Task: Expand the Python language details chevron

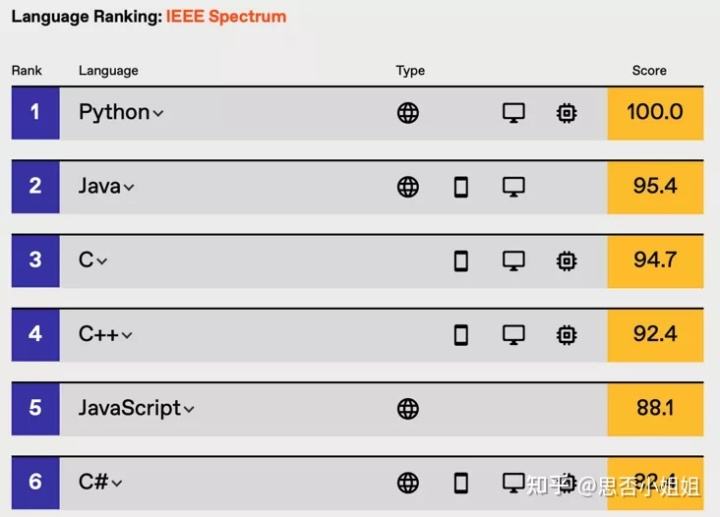Action: tap(158, 113)
